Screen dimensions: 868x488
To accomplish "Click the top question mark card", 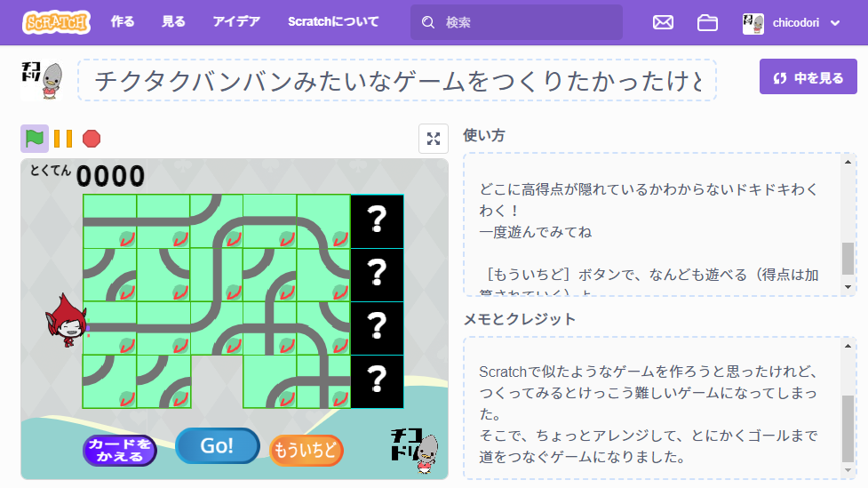I will (377, 221).
